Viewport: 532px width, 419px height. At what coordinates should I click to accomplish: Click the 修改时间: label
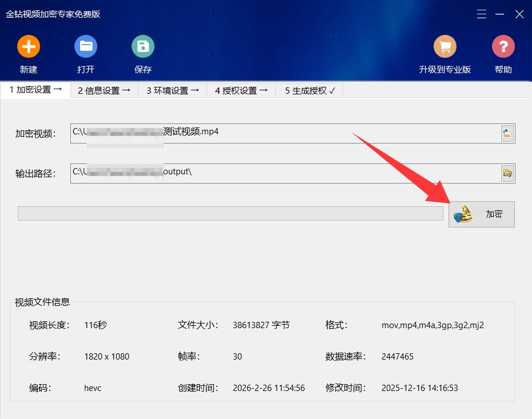[346, 388]
